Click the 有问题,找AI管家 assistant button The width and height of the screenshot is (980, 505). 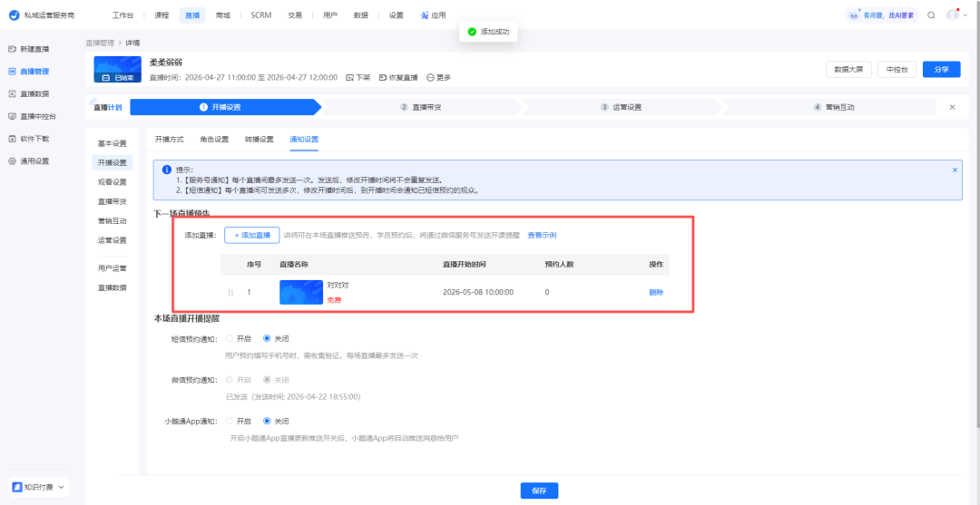[x=881, y=15]
